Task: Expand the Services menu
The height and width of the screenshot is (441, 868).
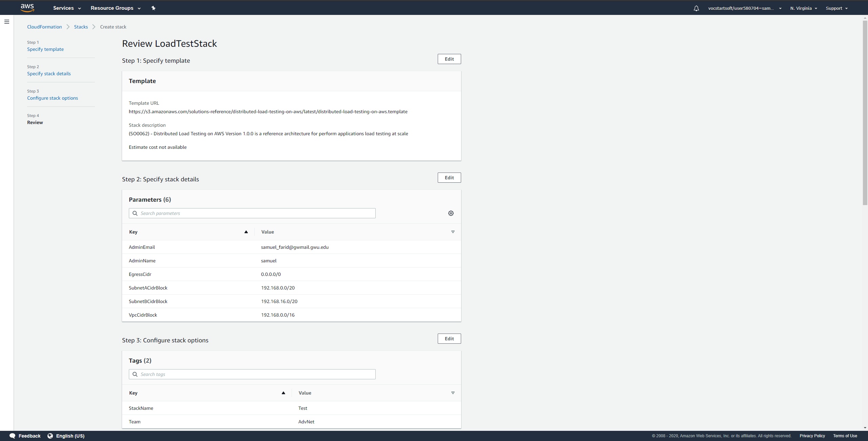Action: pyautogui.click(x=67, y=8)
